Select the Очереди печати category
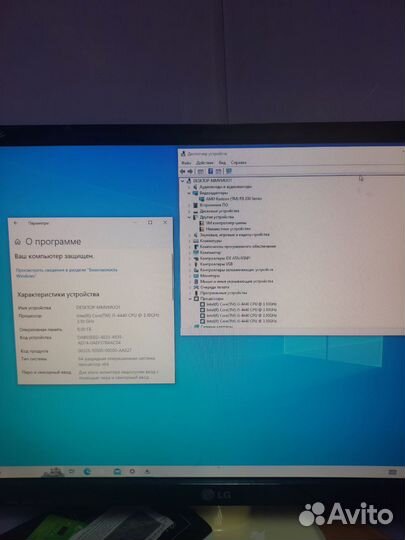This screenshot has height=540, width=405. 214,287
